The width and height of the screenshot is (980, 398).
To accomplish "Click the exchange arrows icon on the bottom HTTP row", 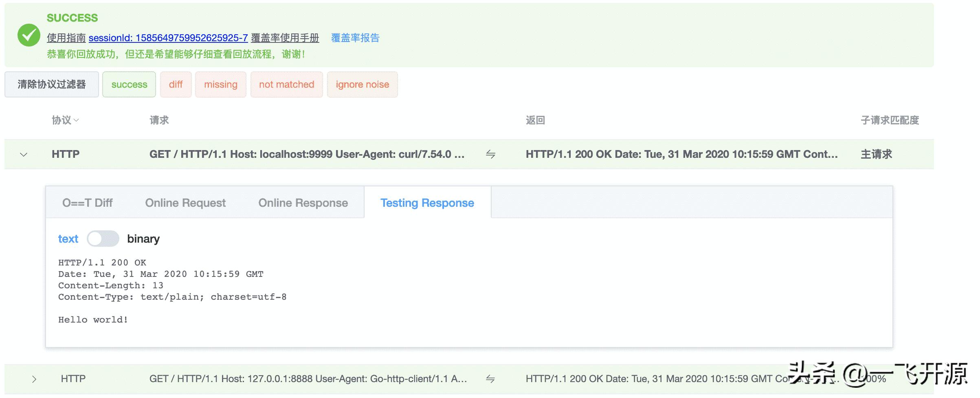I will pos(491,378).
